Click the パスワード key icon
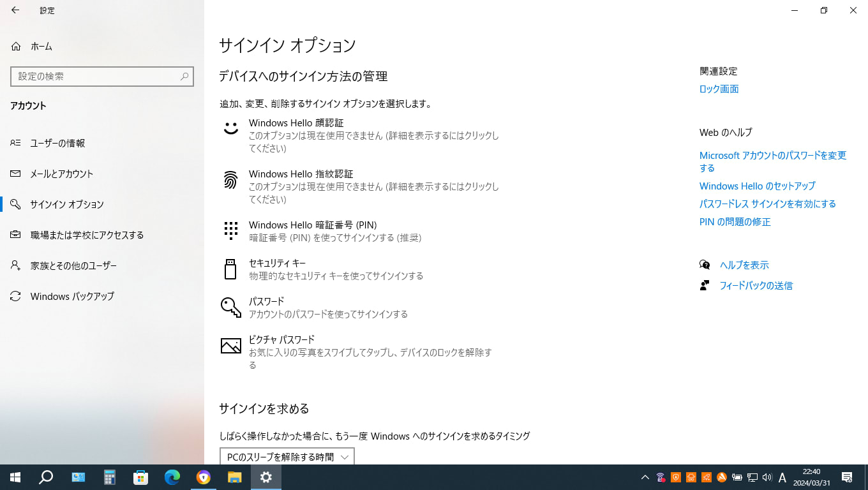Screen dimensions: 868x490 coord(230,308)
